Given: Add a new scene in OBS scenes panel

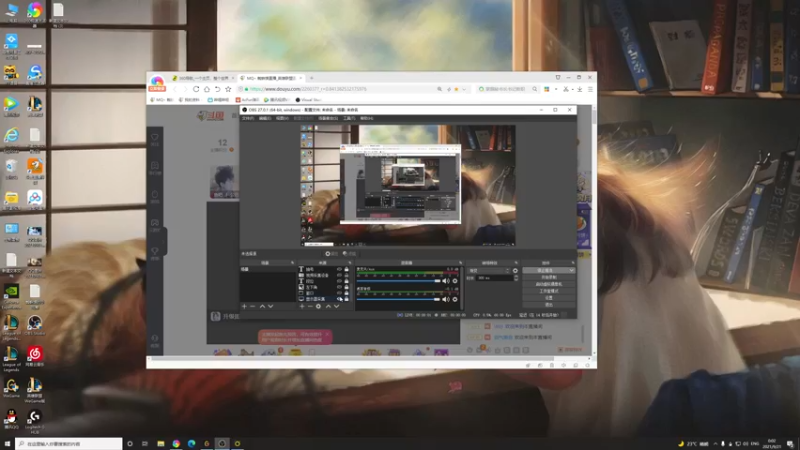Looking at the screenshot, I should [x=244, y=306].
